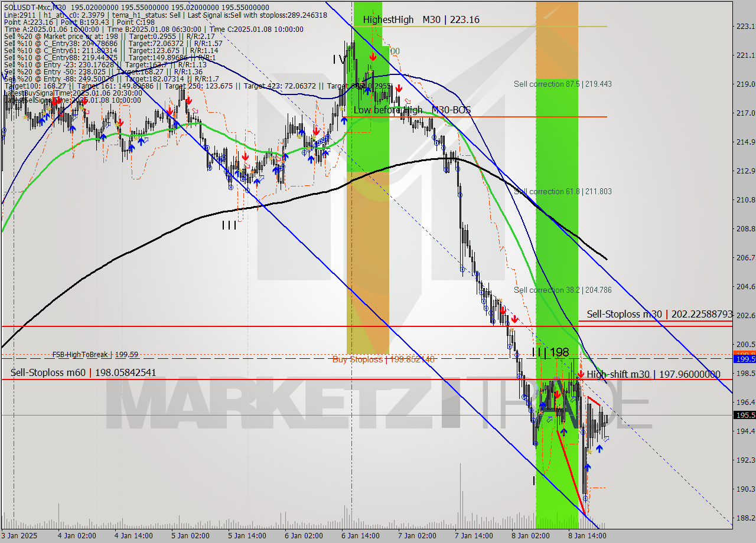Click the blue 199.5 price tag
756x543 pixels.
[x=744, y=359]
